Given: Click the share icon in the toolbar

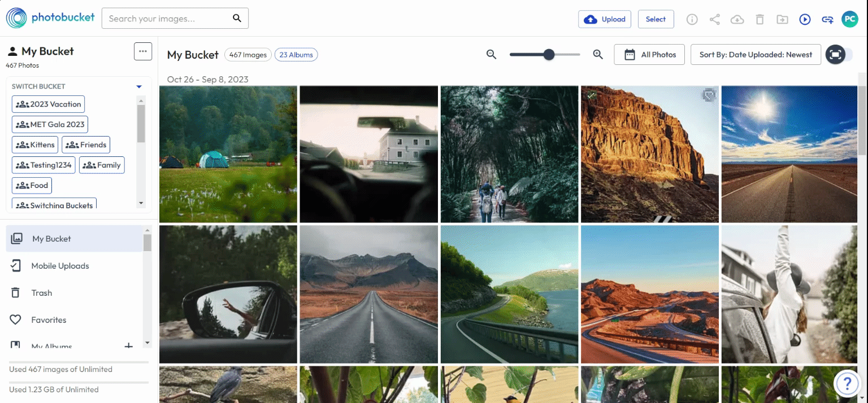Looking at the screenshot, I should [x=715, y=19].
